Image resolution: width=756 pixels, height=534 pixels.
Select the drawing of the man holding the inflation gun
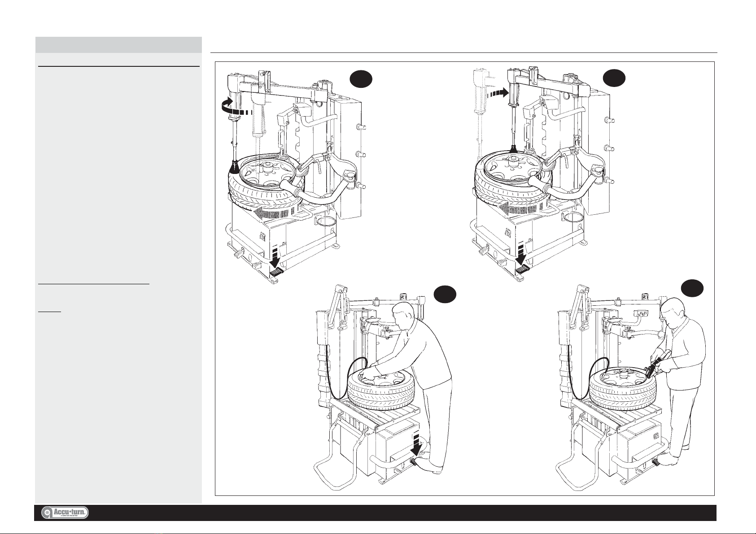(x=631, y=388)
